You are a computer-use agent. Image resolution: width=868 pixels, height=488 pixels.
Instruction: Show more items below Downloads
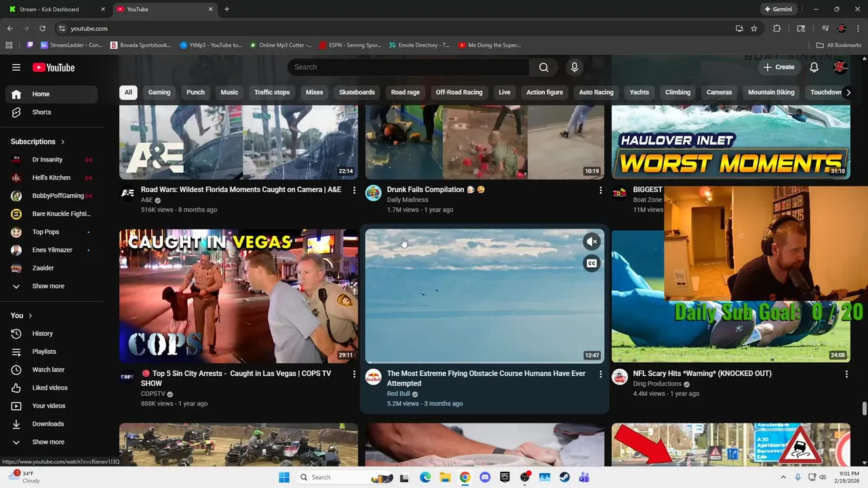coord(49,442)
